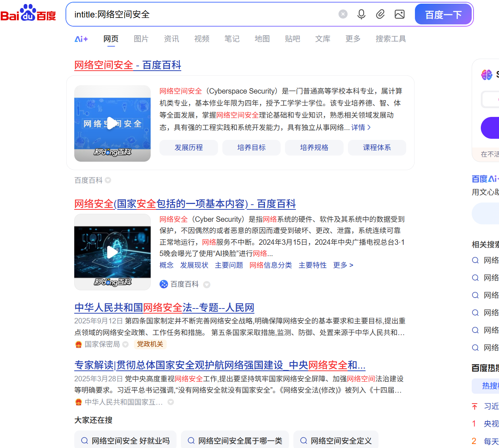
Task: Click the 热搜 pinned top arrow icon
Action: point(475,406)
